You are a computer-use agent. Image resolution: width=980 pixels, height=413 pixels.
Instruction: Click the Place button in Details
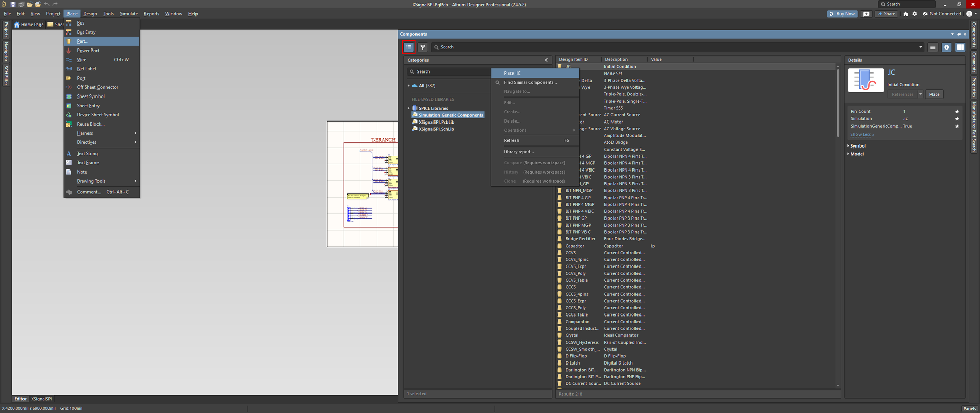(934, 94)
